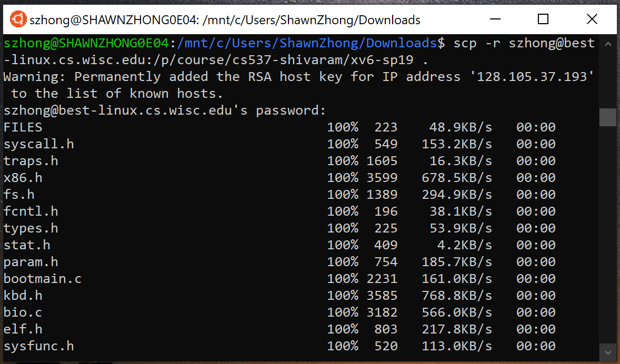The image size is (620, 364).
Task: Click the scrollbar down arrow
Action: pyautogui.click(x=607, y=351)
